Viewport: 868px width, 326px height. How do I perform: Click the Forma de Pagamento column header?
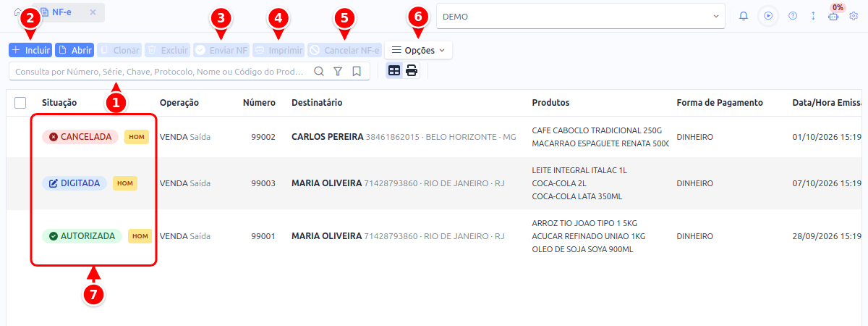[720, 103]
